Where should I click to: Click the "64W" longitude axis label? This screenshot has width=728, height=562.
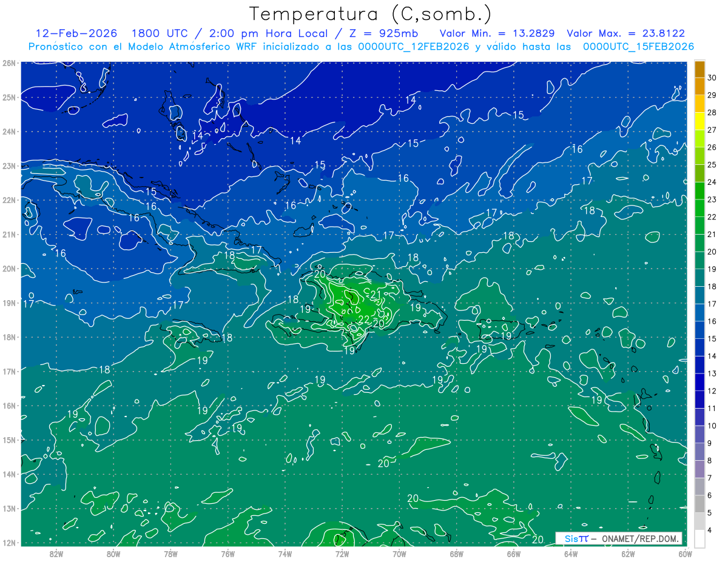[570, 554]
